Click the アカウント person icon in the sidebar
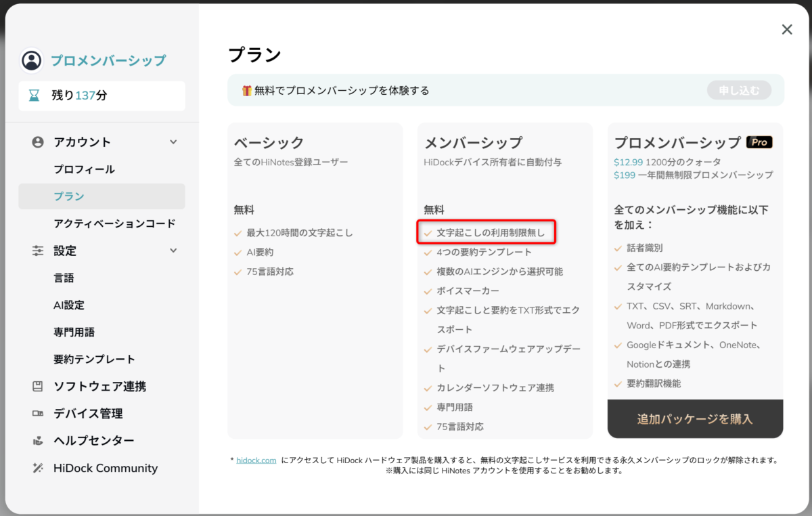Viewport: 812px width, 516px height. [38, 142]
